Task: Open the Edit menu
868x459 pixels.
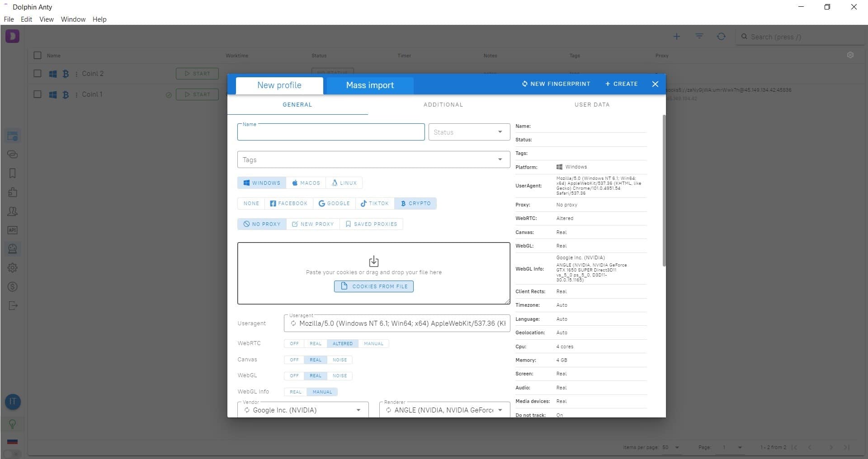Action: coord(26,19)
